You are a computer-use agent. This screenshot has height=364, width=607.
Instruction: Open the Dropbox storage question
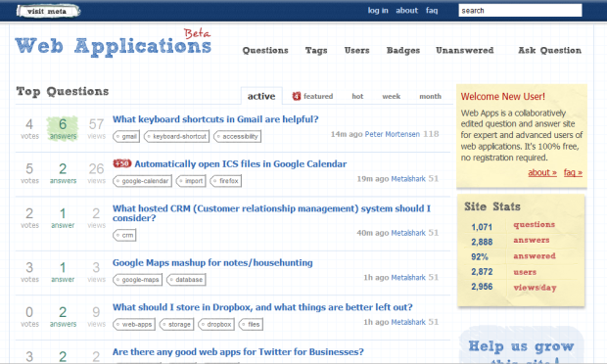(x=262, y=307)
